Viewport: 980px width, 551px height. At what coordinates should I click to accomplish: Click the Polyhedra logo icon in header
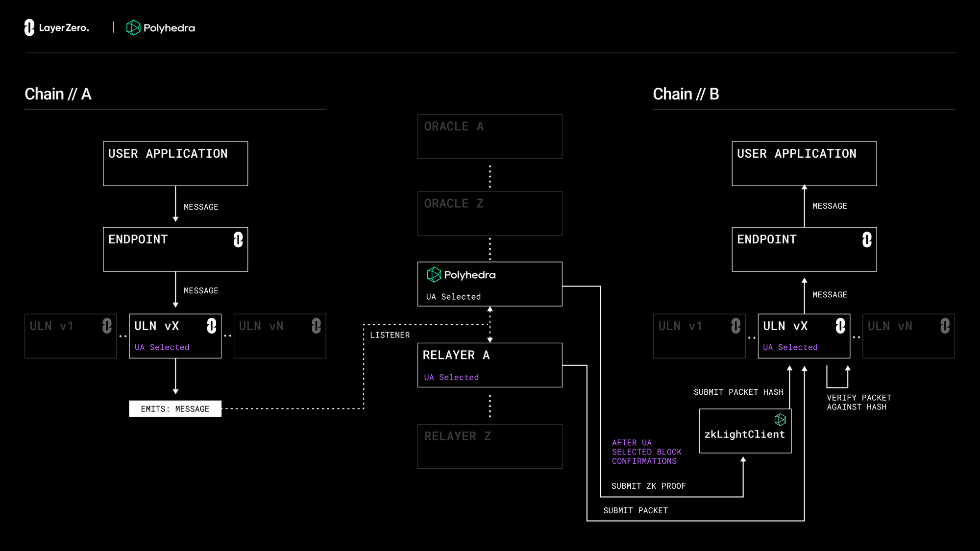(x=133, y=28)
